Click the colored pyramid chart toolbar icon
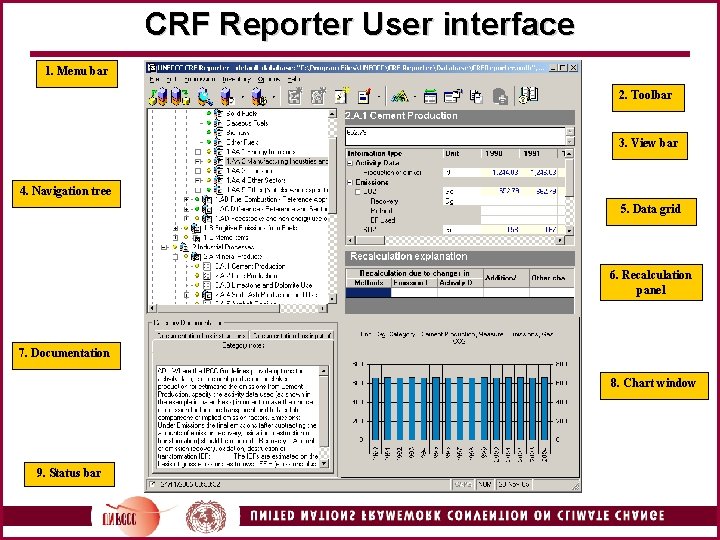 [x=399, y=96]
